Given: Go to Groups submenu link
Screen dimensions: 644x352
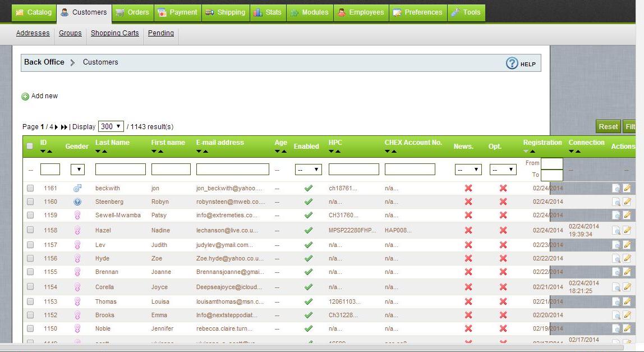Looking at the screenshot, I should (x=70, y=33).
